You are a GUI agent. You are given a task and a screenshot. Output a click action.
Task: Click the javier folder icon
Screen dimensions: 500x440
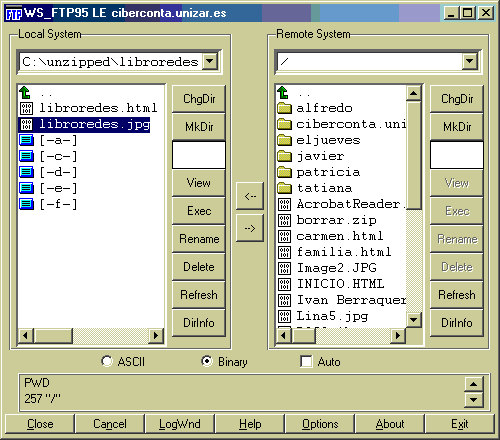[284, 156]
